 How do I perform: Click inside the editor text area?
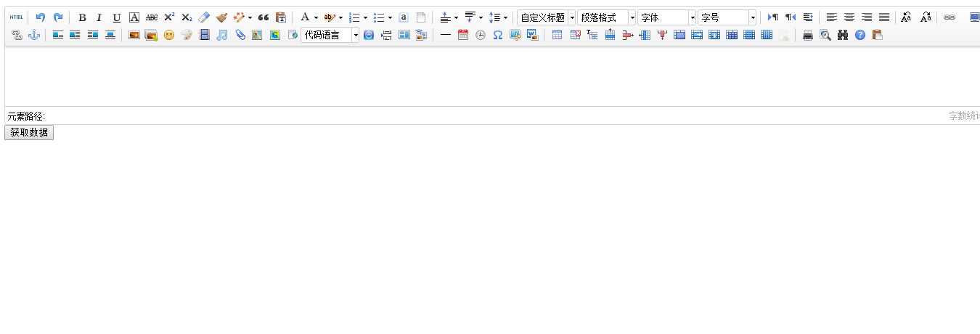tap(492, 76)
